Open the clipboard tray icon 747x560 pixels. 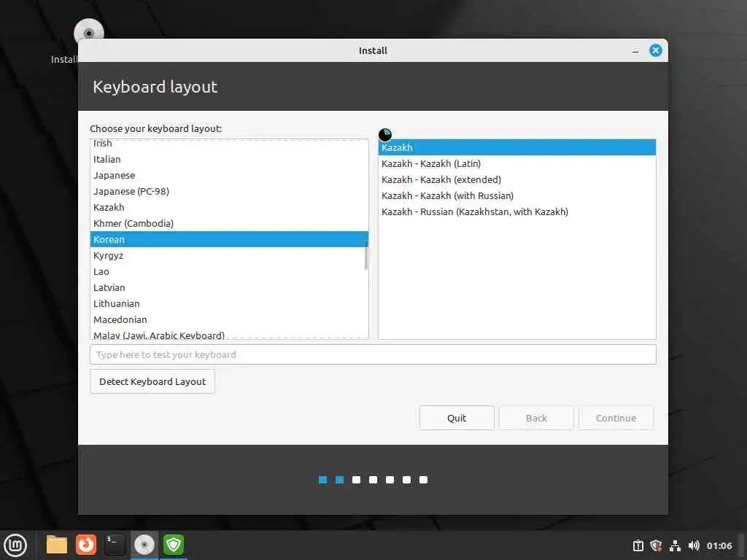638,545
